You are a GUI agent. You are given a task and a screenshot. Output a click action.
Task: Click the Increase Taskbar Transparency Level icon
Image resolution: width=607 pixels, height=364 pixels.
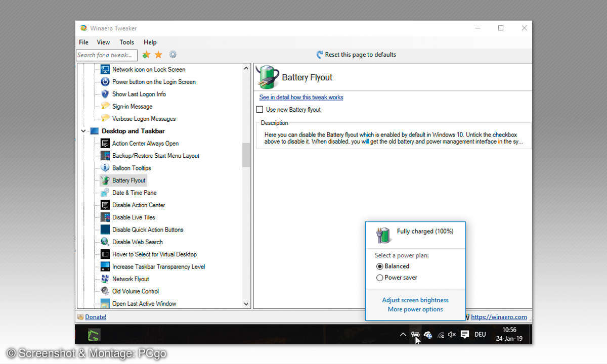pos(105,266)
